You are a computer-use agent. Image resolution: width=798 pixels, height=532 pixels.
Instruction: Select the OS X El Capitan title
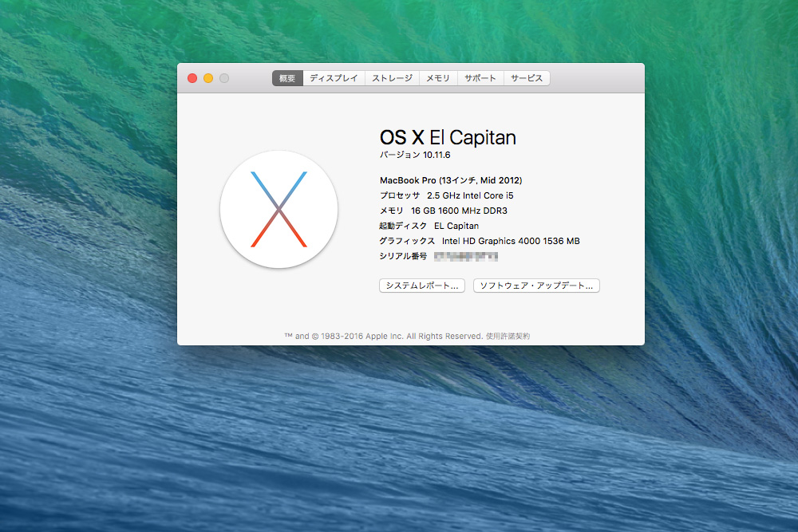tap(448, 138)
